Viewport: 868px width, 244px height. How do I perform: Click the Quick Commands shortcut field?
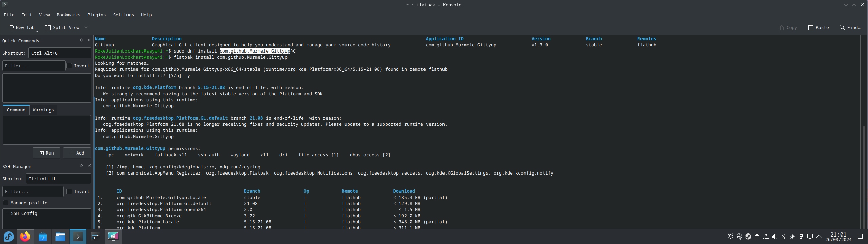pyautogui.click(x=60, y=53)
